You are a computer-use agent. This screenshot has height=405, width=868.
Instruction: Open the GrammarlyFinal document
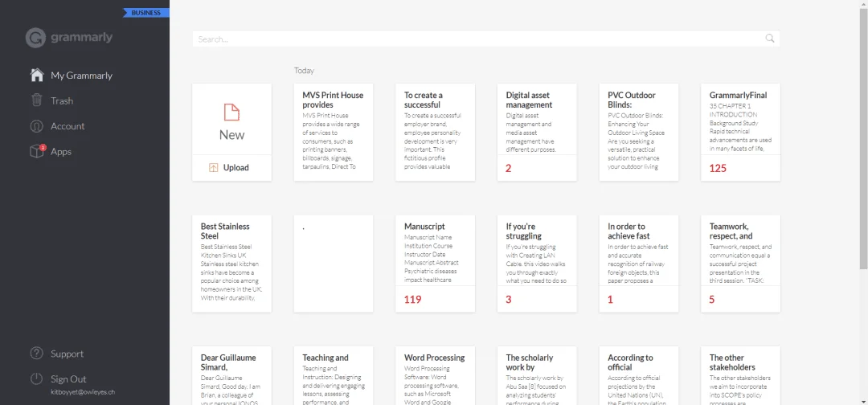coord(741,133)
